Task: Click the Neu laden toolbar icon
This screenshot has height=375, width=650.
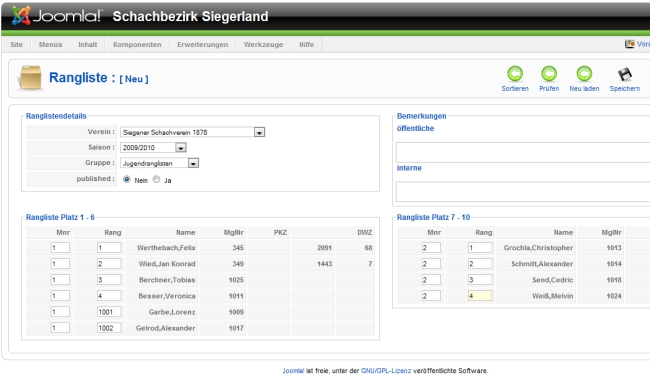Action: [584, 74]
